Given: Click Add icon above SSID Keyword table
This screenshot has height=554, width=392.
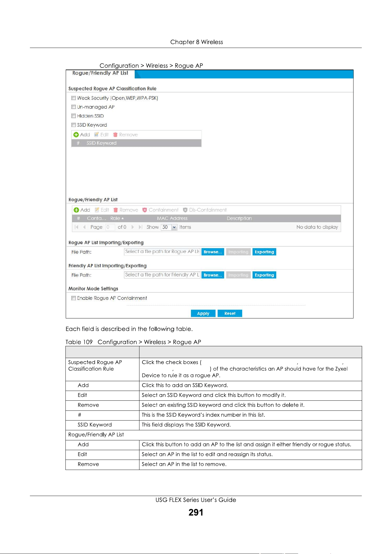Looking at the screenshot, I should 76,135.
